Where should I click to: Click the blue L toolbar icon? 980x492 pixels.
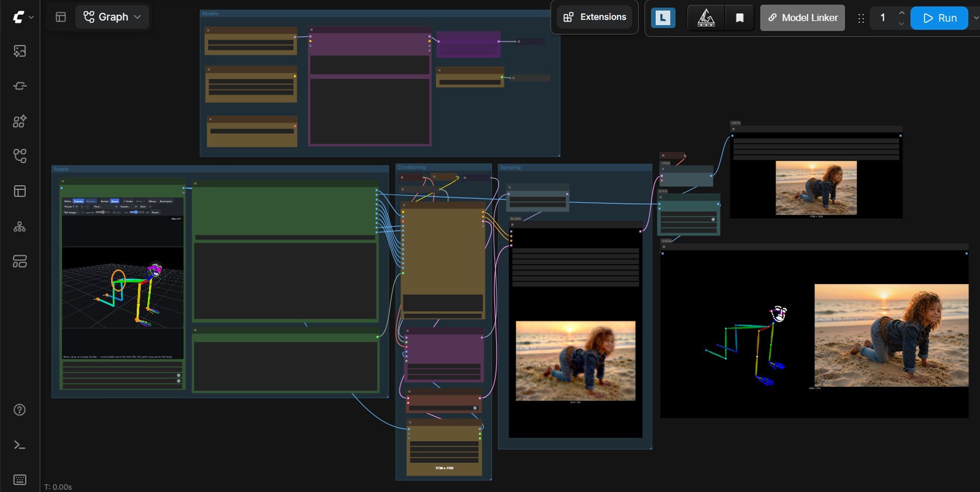coord(663,18)
